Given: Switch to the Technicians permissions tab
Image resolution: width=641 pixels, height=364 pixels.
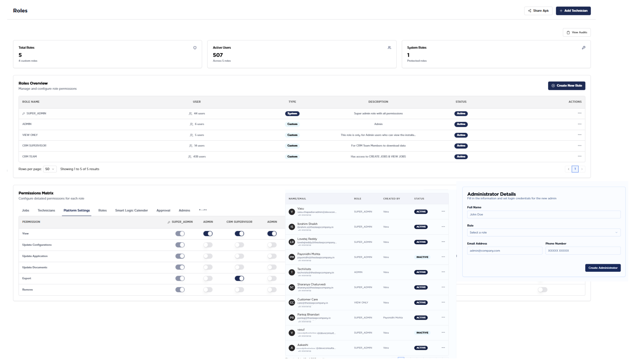Looking at the screenshot, I should [x=46, y=211].
